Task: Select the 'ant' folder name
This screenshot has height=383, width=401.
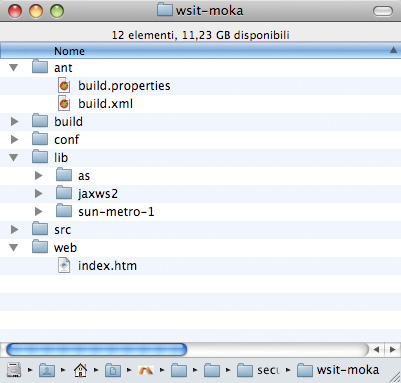Action: [63, 68]
